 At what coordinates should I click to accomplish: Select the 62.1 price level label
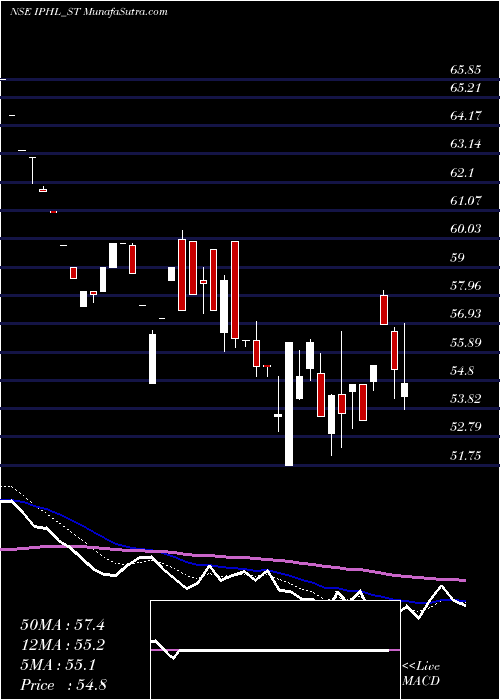click(x=462, y=173)
